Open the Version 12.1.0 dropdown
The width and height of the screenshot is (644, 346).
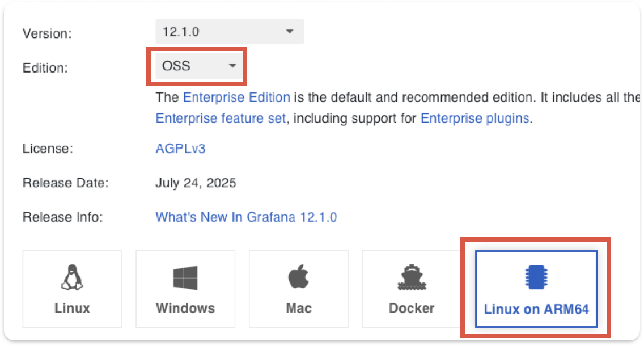point(229,32)
